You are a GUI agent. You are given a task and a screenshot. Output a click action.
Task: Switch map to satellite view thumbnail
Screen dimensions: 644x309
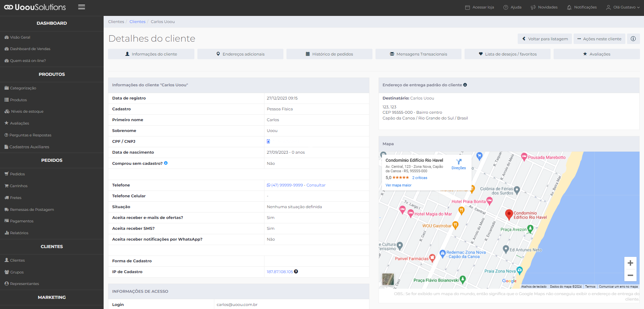(x=388, y=279)
